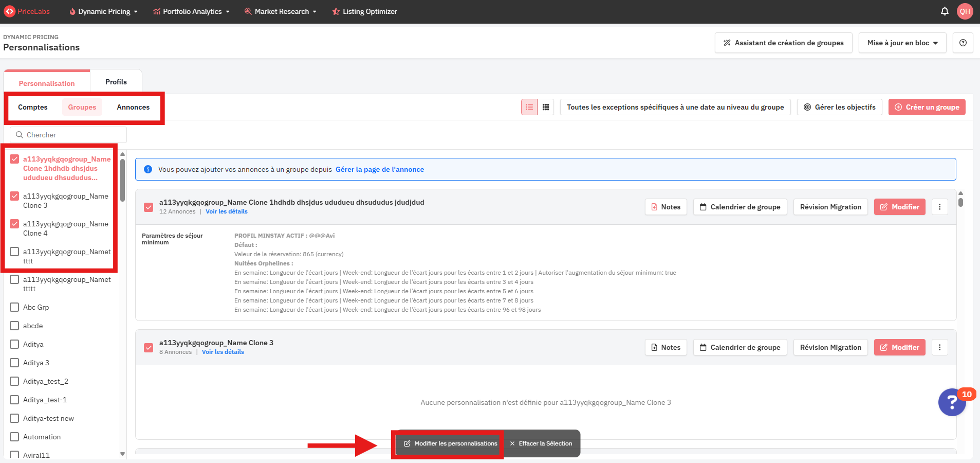Viewport: 980px width, 463px height.
Task: Check the Aditya_test-1 checkbox
Action: point(14,400)
